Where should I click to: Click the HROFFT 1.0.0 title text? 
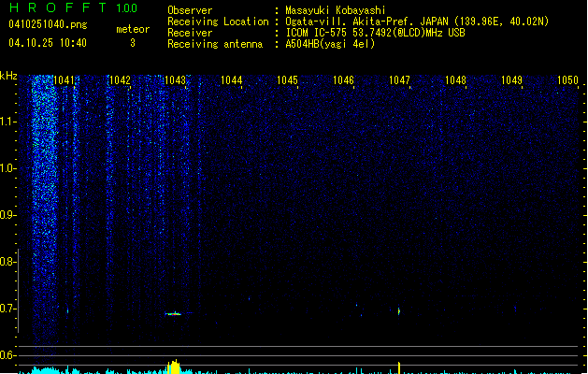click(73, 7)
